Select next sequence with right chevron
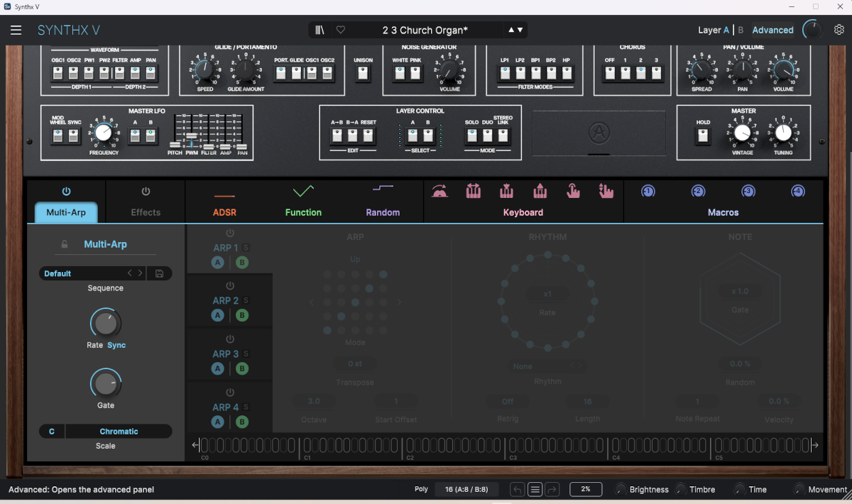The image size is (852, 504). point(140,273)
